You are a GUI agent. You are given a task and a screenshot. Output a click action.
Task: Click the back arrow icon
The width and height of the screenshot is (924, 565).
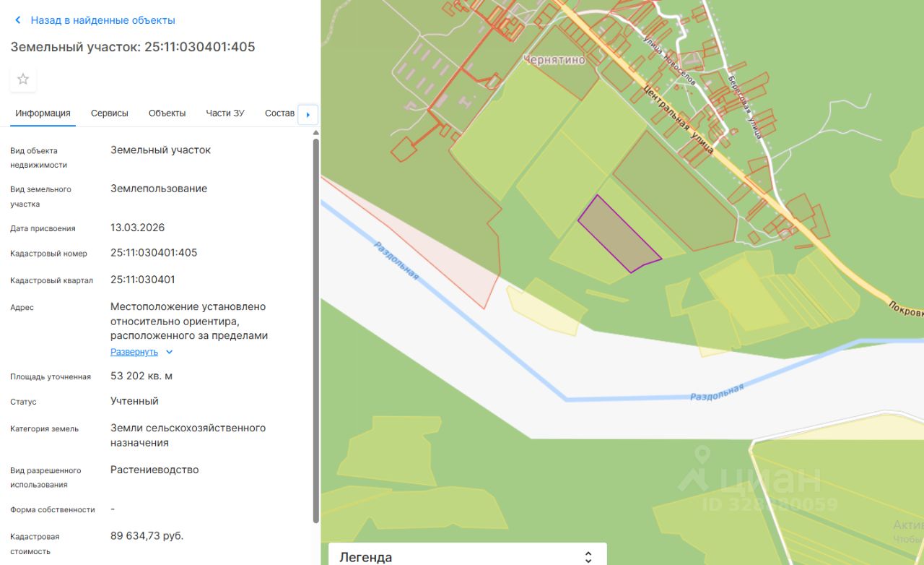pyautogui.click(x=18, y=20)
